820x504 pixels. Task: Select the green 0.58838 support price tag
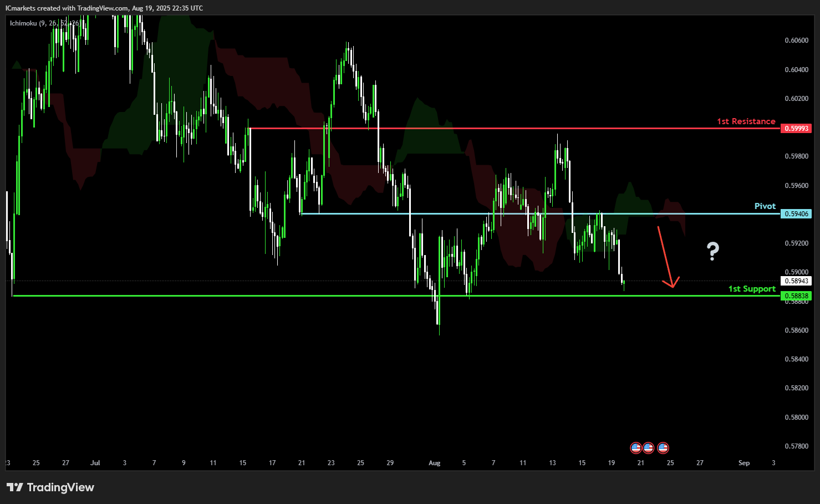[x=796, y=296]
